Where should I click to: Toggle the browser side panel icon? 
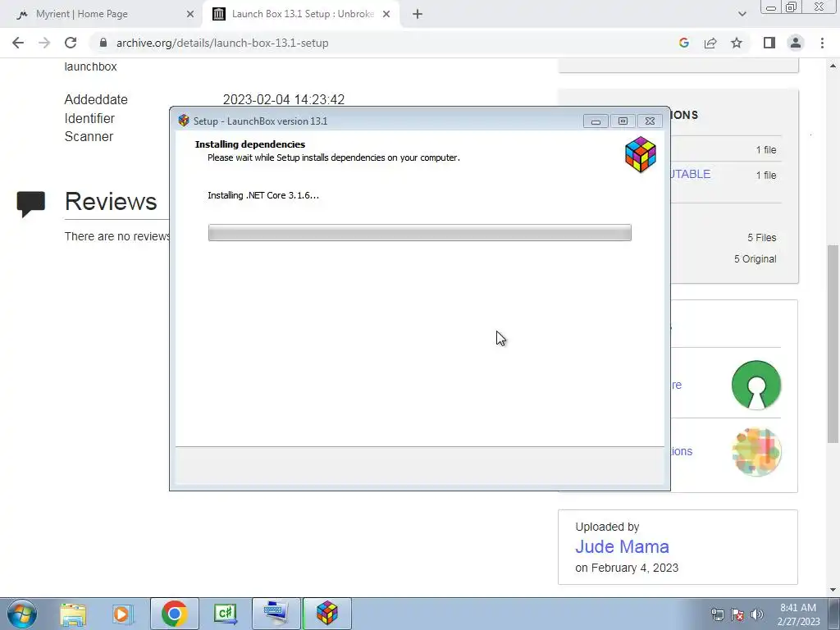(x=769, y=43)
